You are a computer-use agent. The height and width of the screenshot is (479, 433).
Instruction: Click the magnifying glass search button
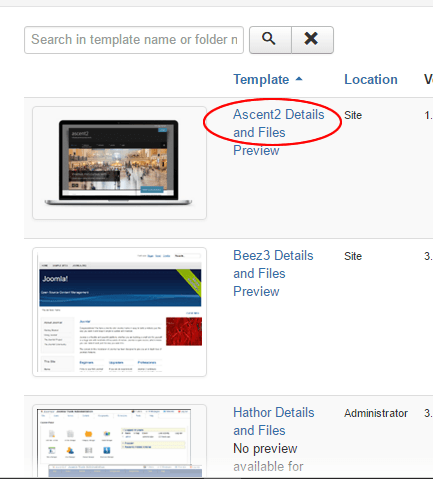tap(270, 40)
